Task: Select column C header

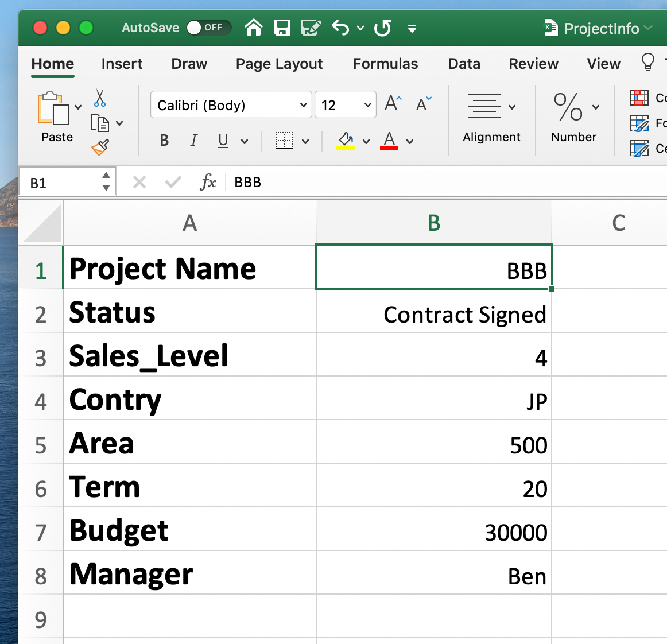Action: pos(610,223)
